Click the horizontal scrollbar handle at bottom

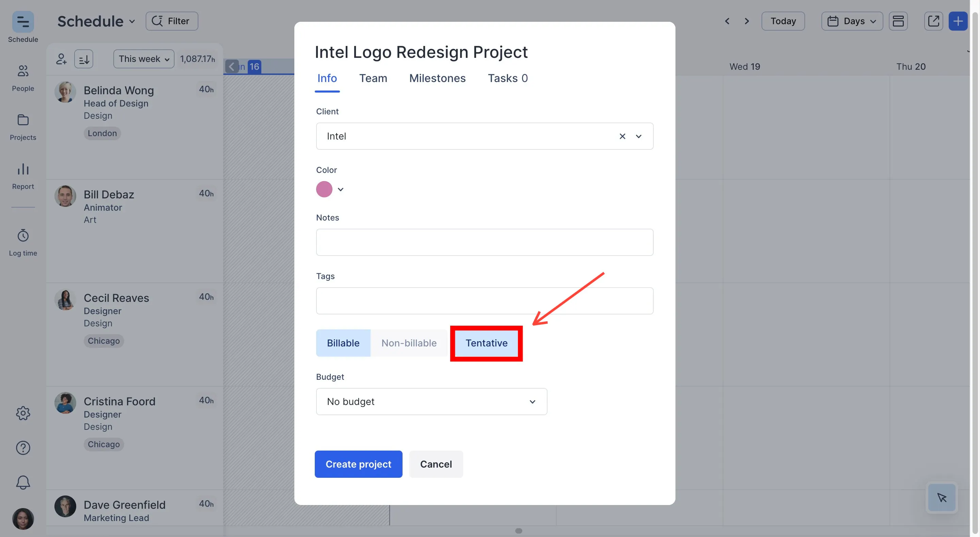[519, 531]
